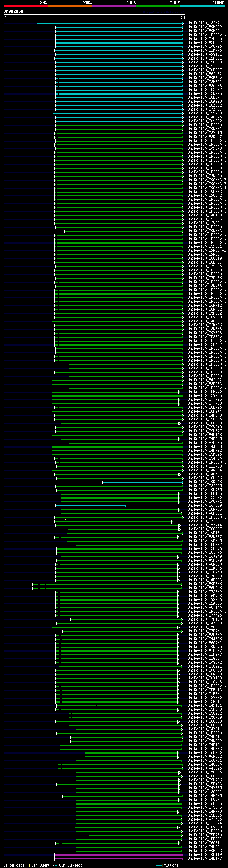Select hit label UniRef100_Q7TNQ1
The width and height of the screenshot is (228, 868).
[204, 521]
